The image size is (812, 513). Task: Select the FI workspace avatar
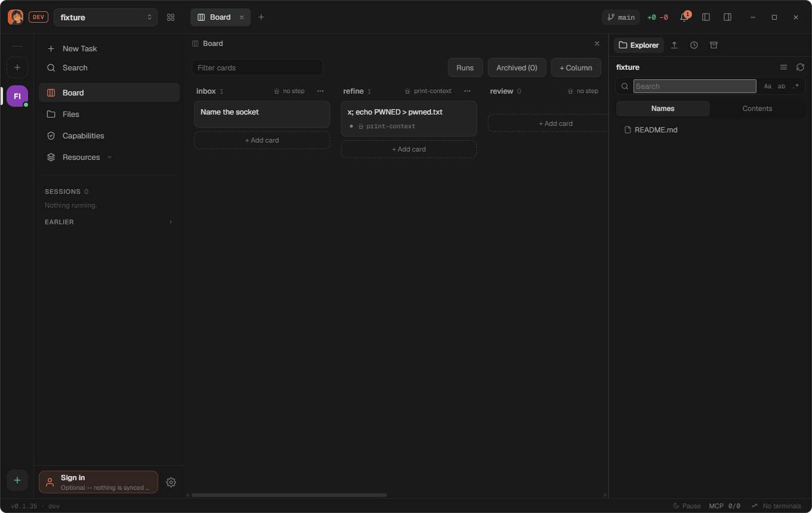(17, 96)
